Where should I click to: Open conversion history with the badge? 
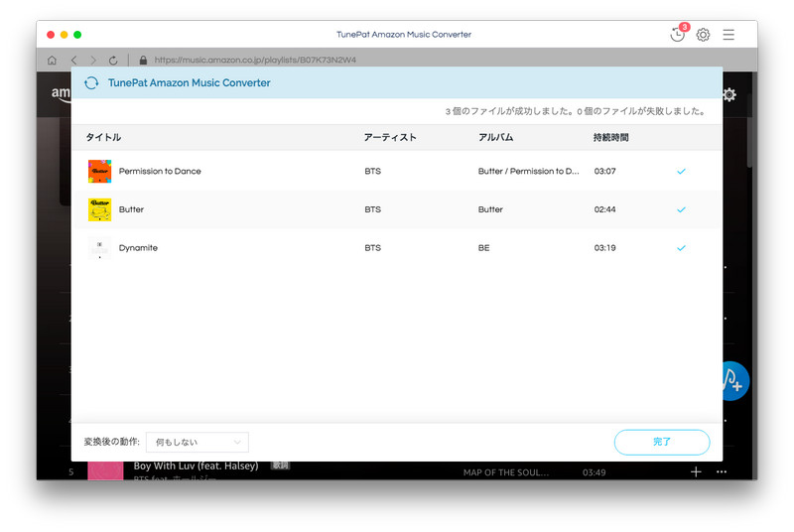677,35
